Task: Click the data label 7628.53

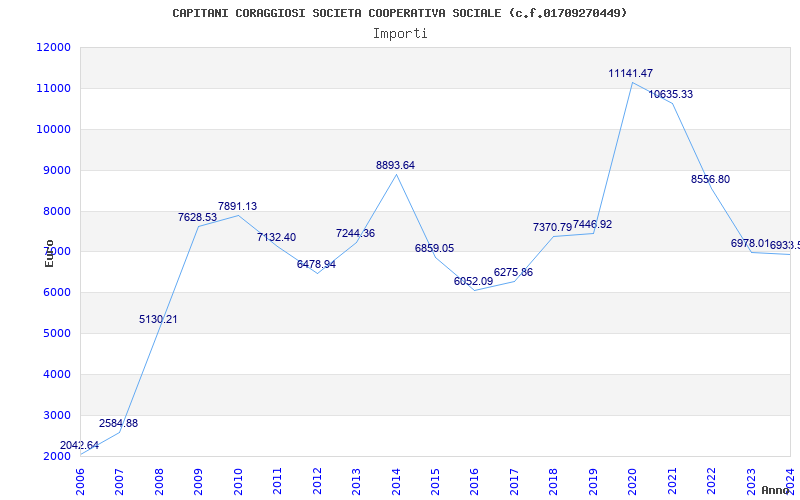Action: point(197,217)
